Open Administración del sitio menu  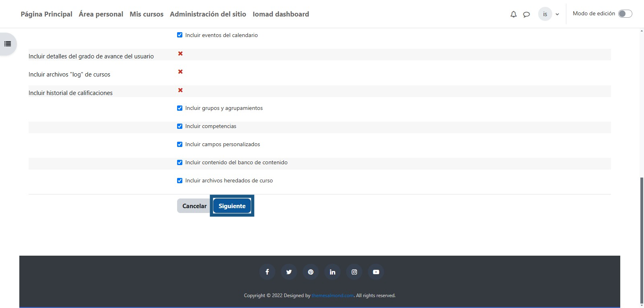pos(208,14)
